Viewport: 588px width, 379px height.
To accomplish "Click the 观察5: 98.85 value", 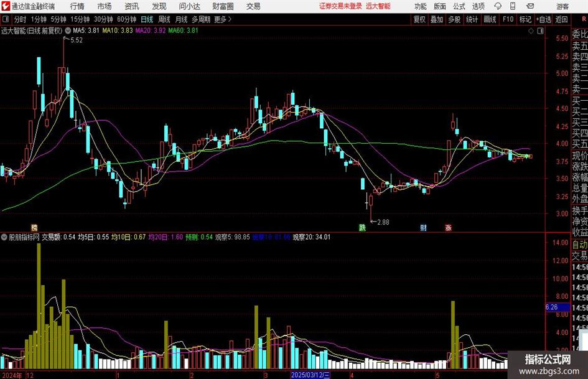I will [x=233, y=237].
